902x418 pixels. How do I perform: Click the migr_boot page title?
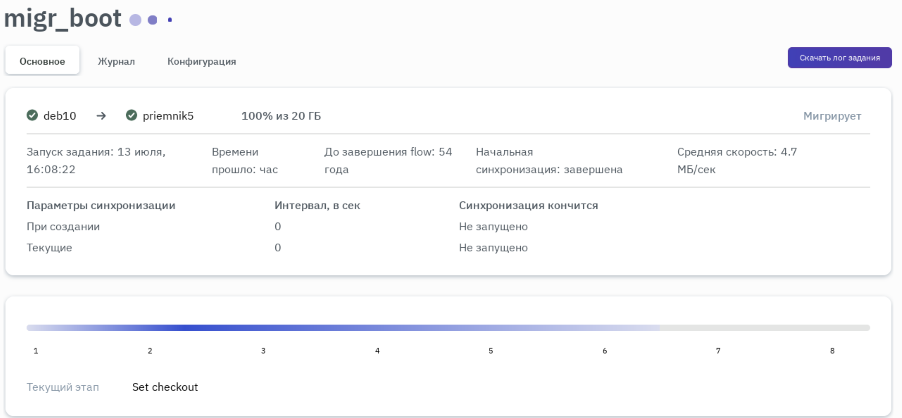(x=63, y=19)
